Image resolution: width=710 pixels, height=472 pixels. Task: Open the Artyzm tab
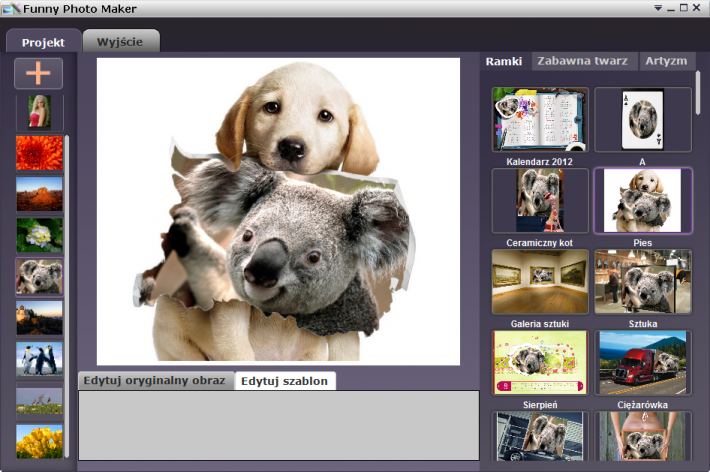click(x=666, y=61)
